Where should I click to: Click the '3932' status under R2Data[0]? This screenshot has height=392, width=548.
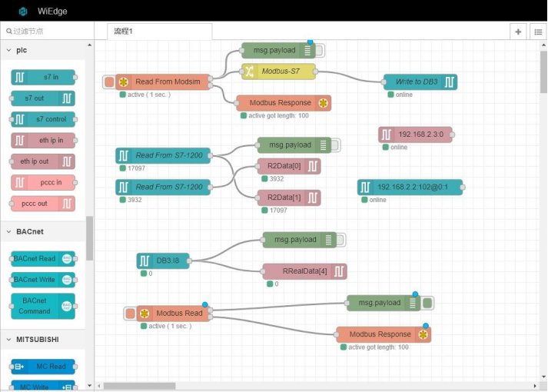(x=273, y=179)
